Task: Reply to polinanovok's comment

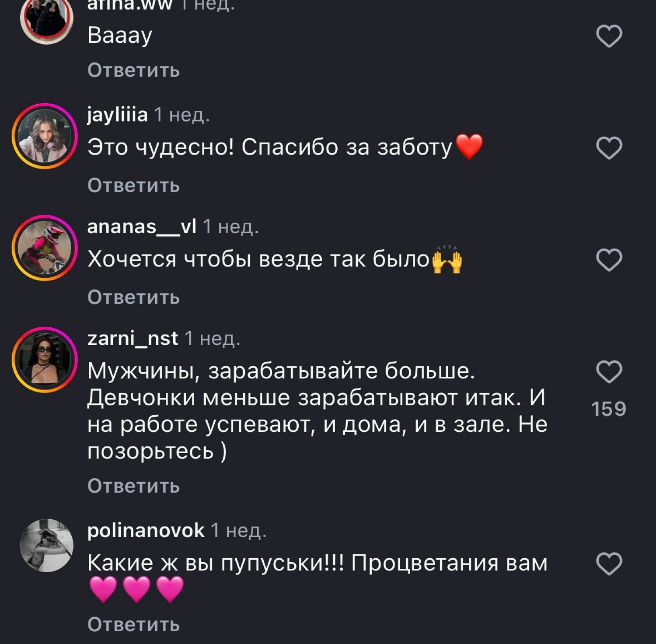Action: coord(133,625)
